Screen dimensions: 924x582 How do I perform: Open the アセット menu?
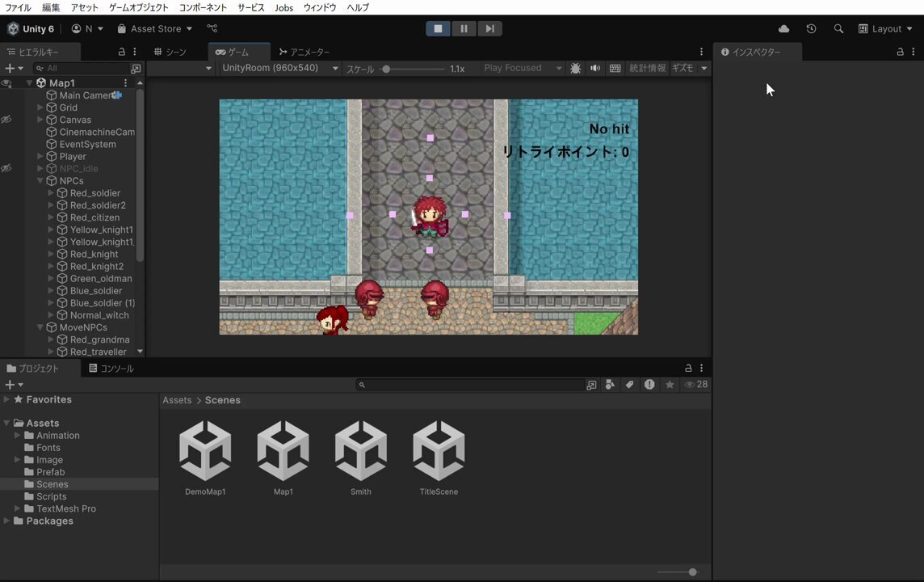85,7
